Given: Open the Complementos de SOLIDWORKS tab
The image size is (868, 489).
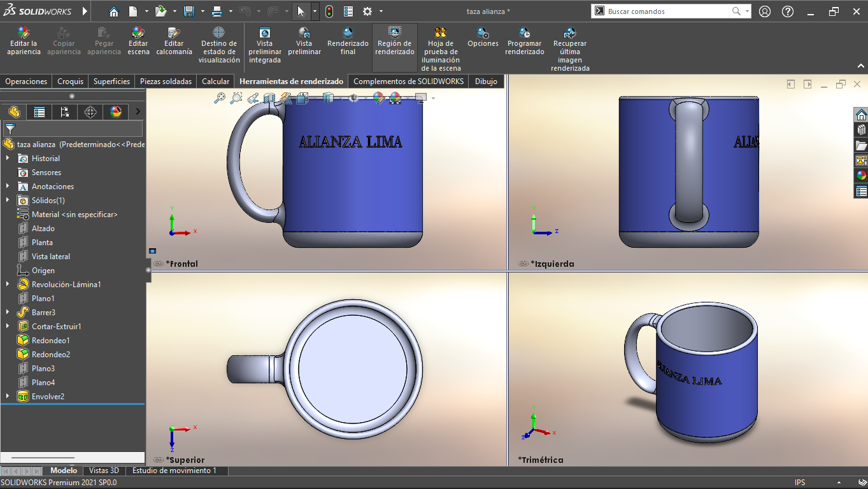Looking at the screenshot, I should pyautogui.click(x=409, y=81).
